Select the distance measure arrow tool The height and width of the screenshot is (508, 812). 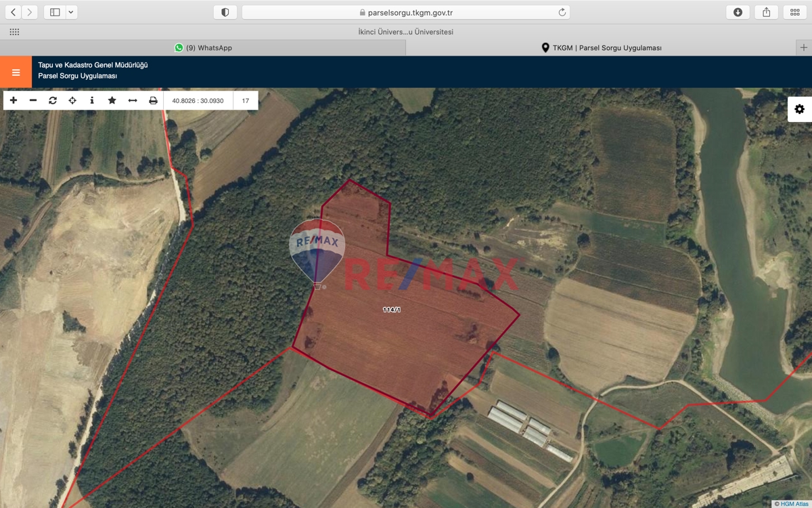click(x=133, y=100)
